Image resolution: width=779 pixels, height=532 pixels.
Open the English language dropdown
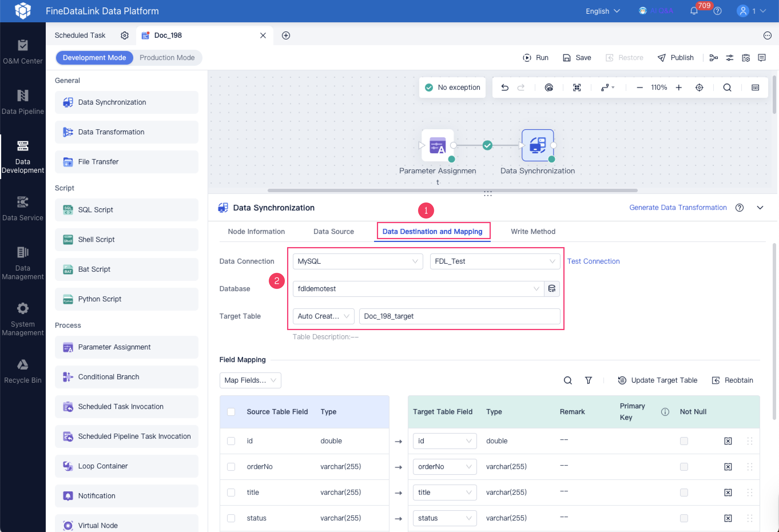(603, 11)
